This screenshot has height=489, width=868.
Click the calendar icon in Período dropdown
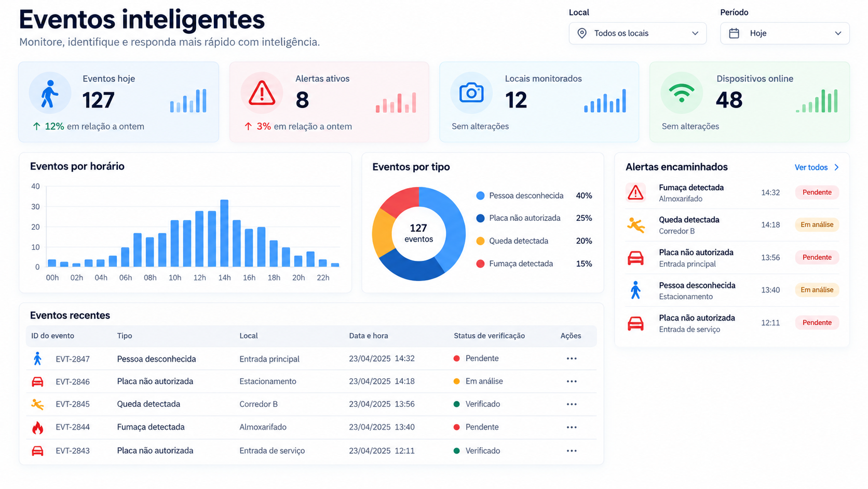coord(734,33)
